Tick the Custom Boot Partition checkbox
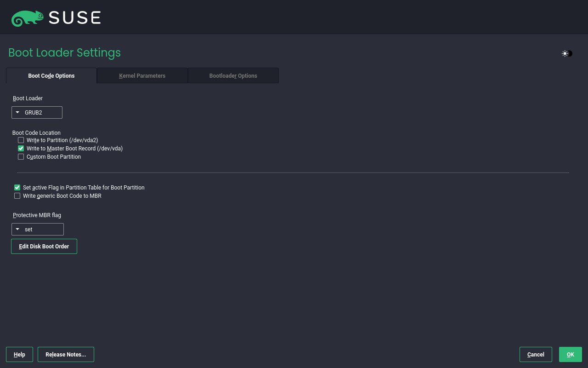This screenshot has width=588, height=368. click(x=21, y=157)
